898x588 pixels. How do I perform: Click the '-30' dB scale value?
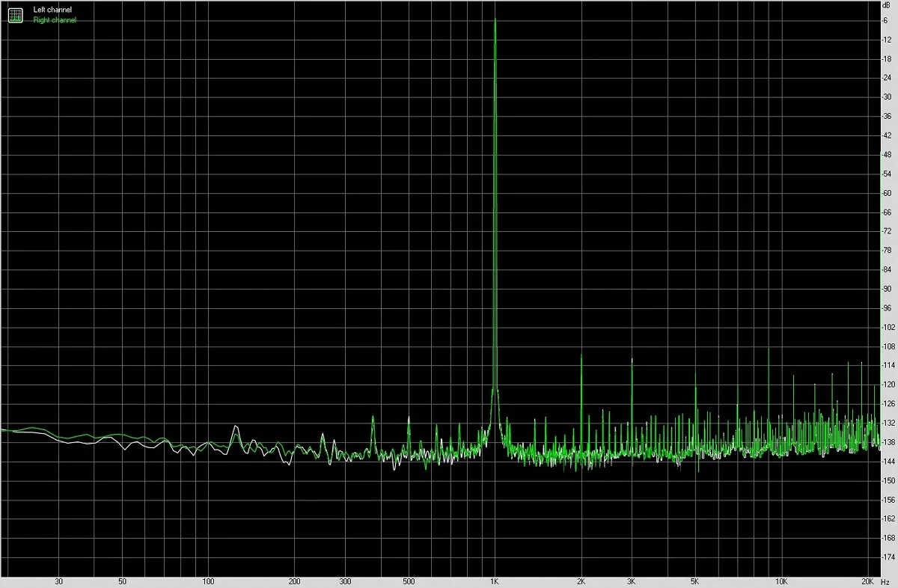coord(887,97)
